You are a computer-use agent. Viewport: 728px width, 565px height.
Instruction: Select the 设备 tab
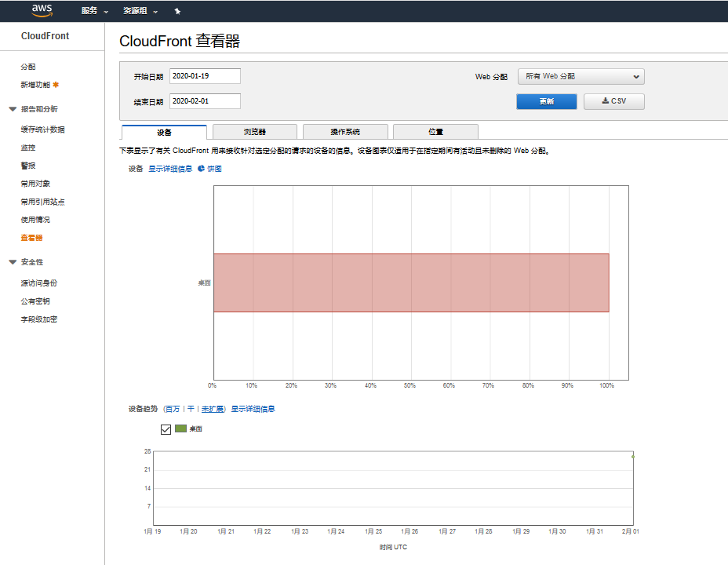tap(164, 133)
